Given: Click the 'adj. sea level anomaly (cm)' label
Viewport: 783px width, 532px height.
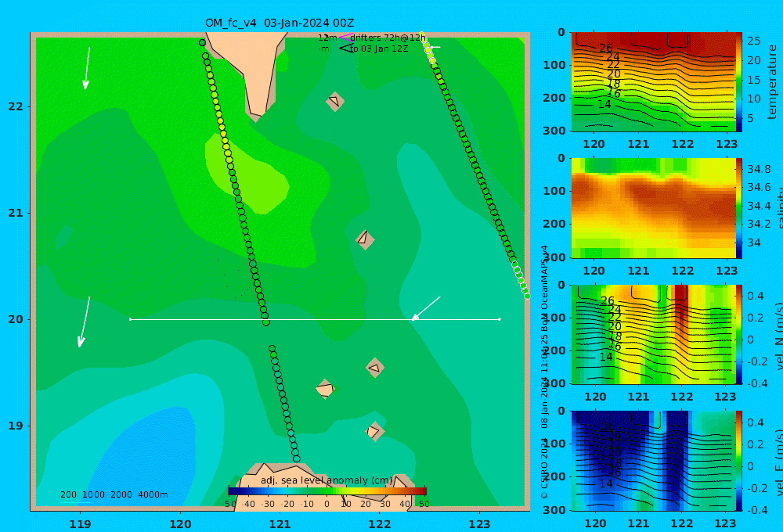Looking at the screenshot, I should click(327, 480).
